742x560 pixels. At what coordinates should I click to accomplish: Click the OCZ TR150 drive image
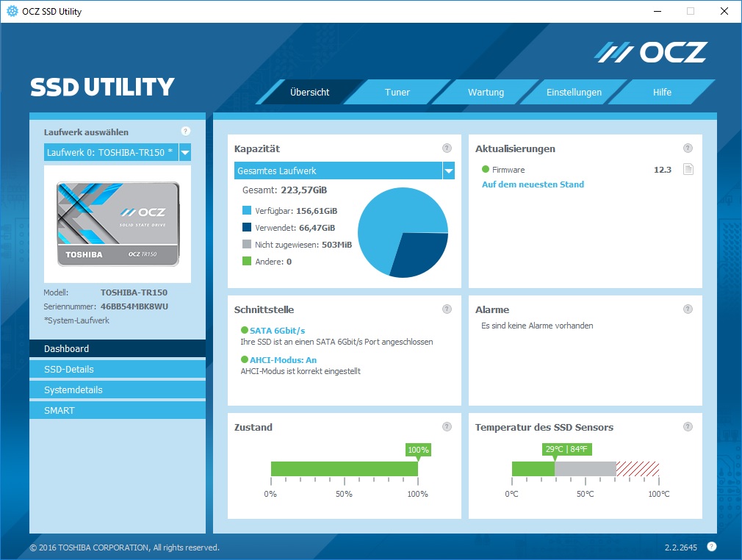coord(118,224)
